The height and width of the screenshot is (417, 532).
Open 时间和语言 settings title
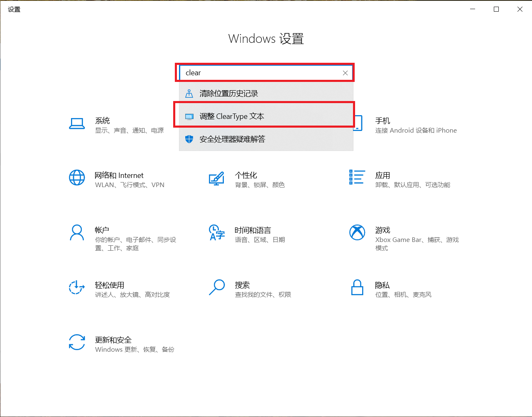(x=253, y=230)
